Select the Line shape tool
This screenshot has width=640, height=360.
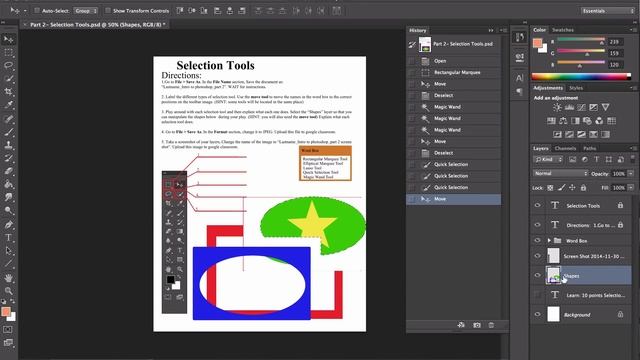[8, 264]
